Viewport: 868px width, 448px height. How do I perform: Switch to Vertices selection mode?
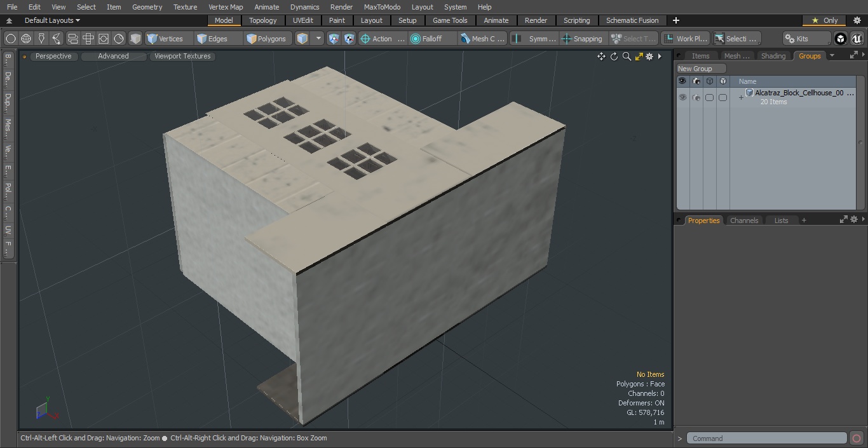coord(169,39)
